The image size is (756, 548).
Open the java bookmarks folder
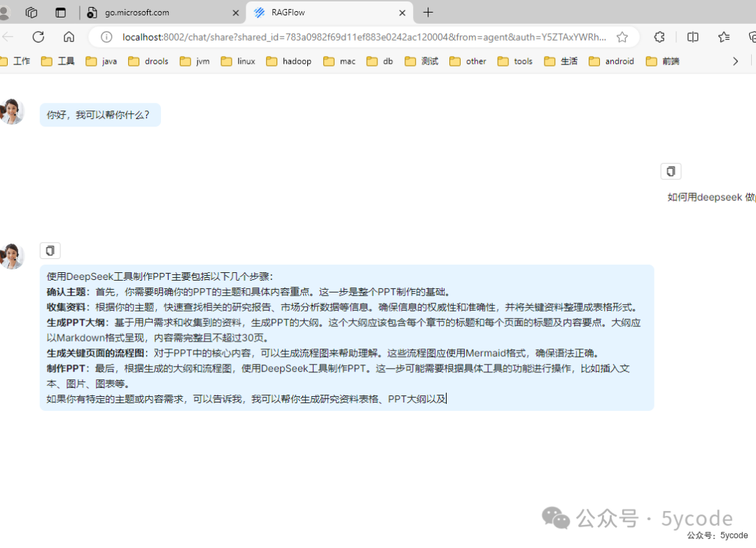pyautogui.click(x=101, y=61)
